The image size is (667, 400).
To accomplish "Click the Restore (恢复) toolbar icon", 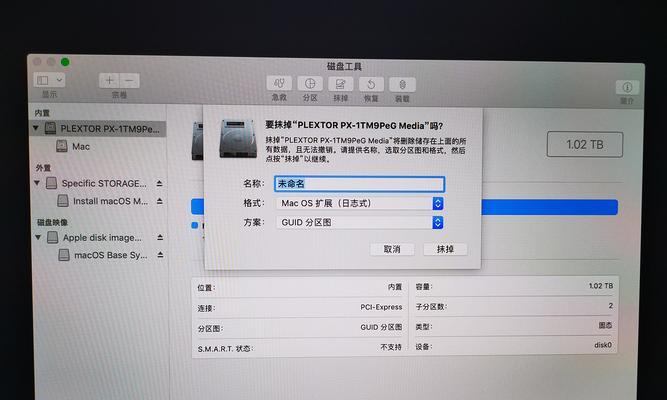I will [x=371, y=84].
